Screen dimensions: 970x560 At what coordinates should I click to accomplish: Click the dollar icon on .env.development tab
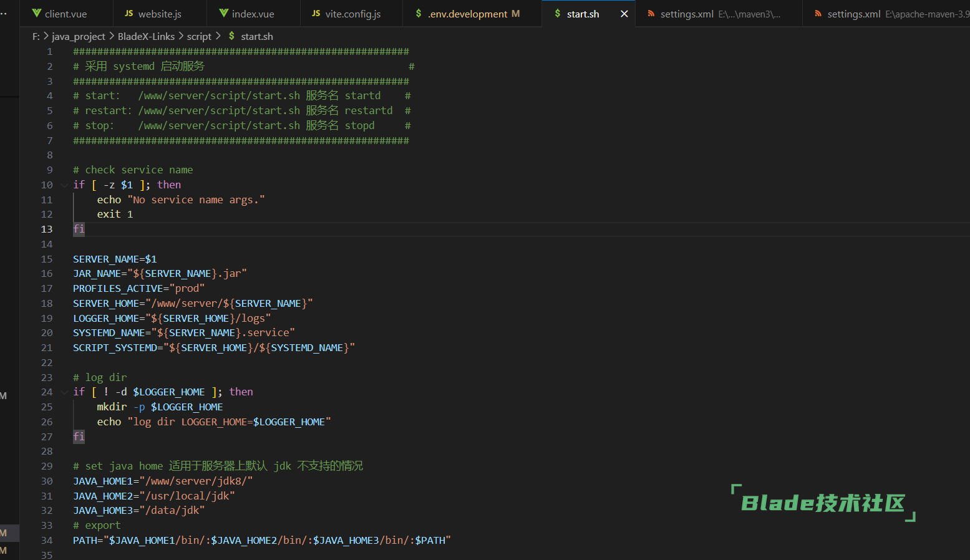point(419,13)
